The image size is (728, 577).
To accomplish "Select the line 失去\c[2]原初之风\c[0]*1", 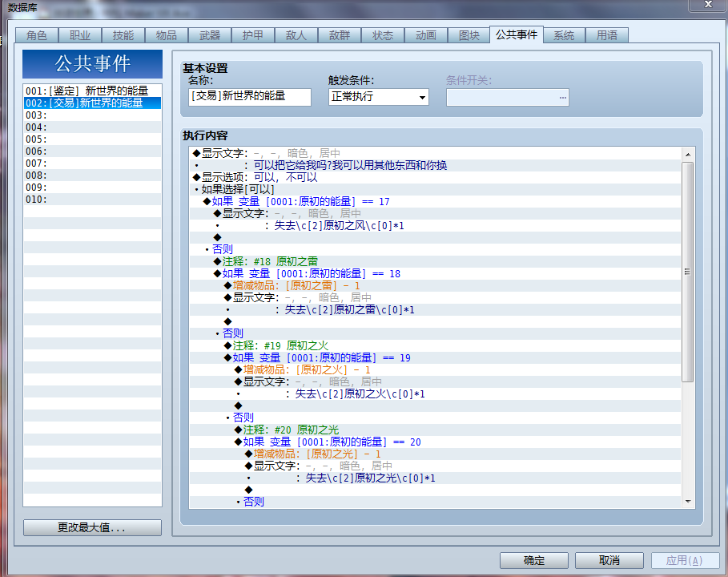I will (x=435, y=226).
